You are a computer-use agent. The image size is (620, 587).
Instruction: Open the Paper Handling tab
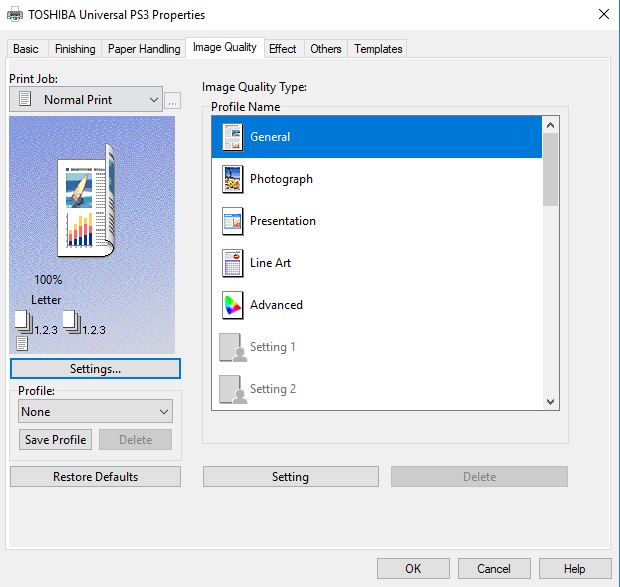[x=144, y=49]
